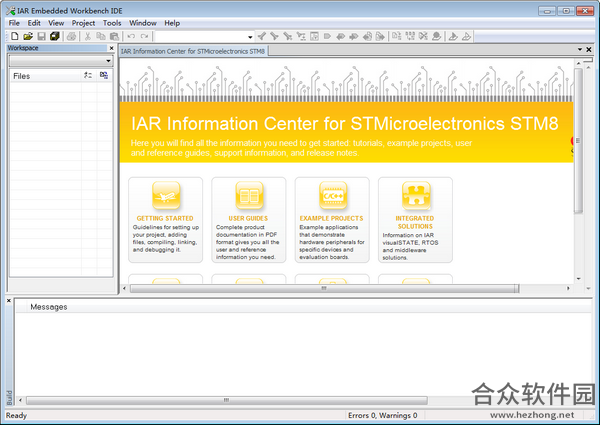Click the Toggle Breakpoint icon
Viewport: 600px width, 425px height.
tap(437, 36)
